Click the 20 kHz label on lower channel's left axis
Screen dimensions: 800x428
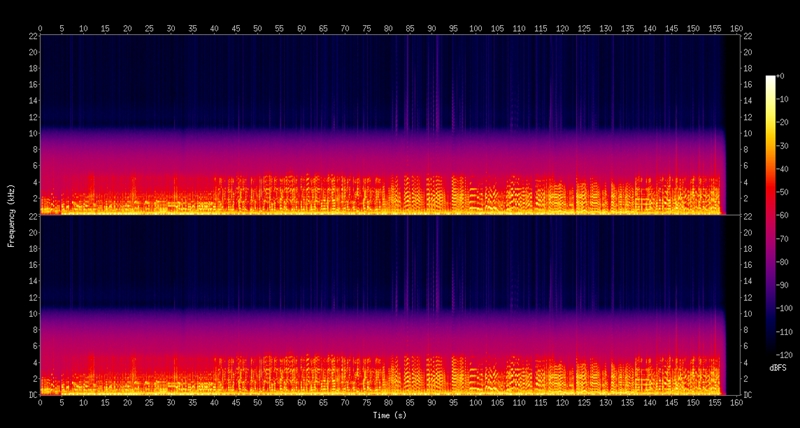tap(32, 232)
